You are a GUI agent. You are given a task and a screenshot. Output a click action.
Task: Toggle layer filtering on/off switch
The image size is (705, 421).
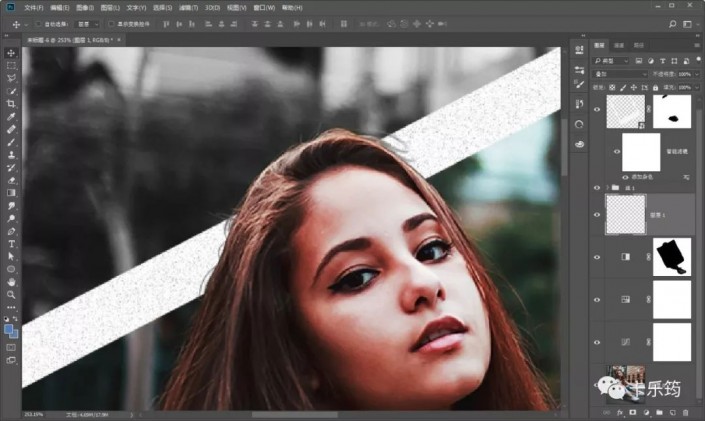(698, 59)
